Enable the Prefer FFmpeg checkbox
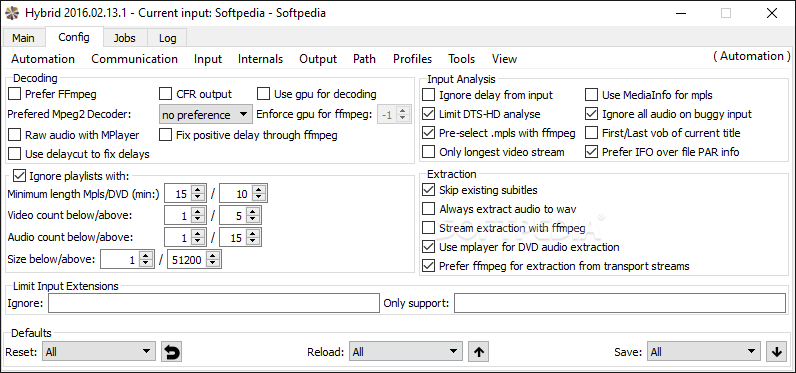 tap(15, 94)
